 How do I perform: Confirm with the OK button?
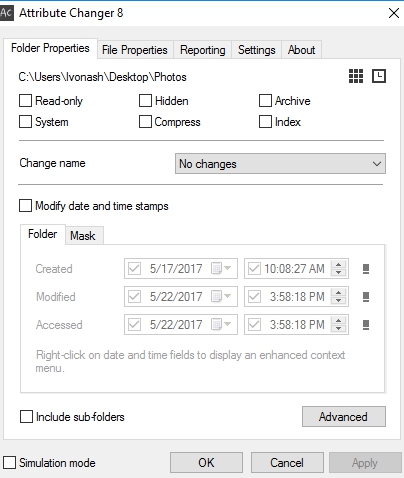[206, 463]
